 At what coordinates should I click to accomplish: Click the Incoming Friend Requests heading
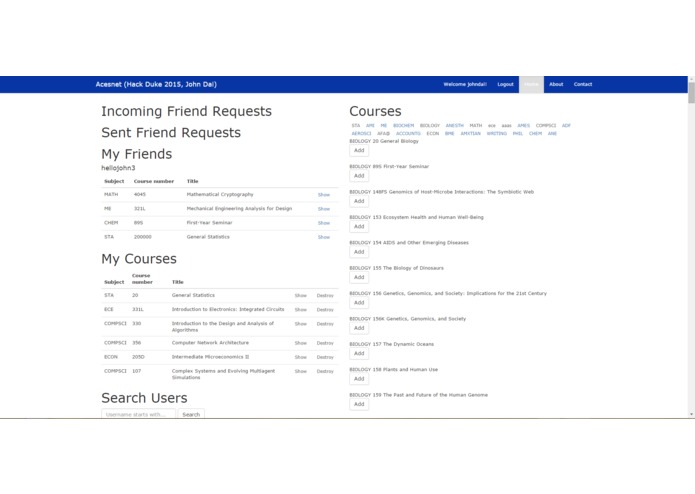pos(186,111)
